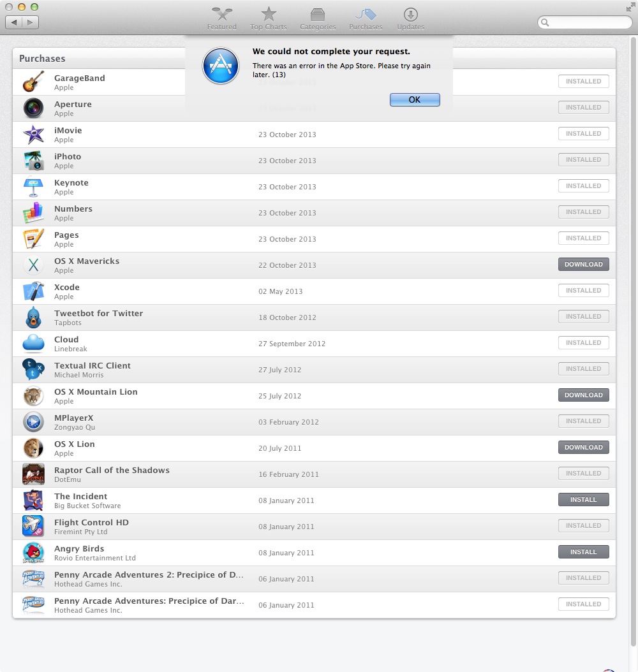638x672 pixels.
Task: Click the GarageBand guitar icon
Action: (33, 82)
